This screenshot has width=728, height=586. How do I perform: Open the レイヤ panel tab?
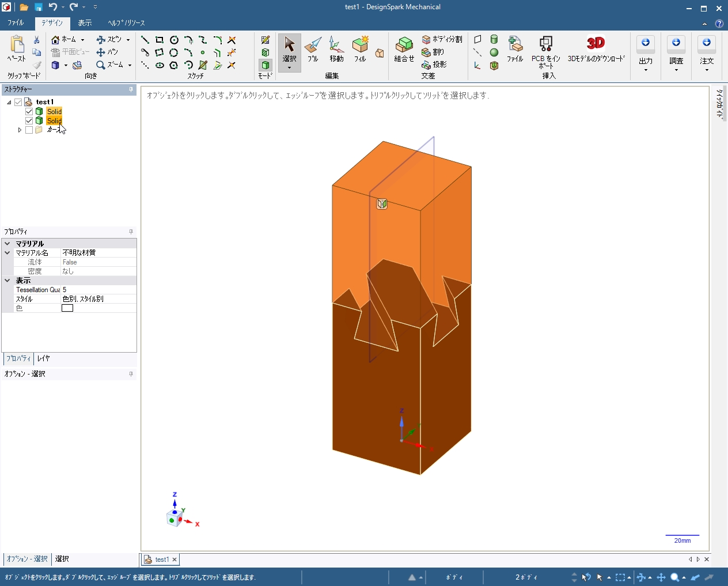tap(44, 358)
